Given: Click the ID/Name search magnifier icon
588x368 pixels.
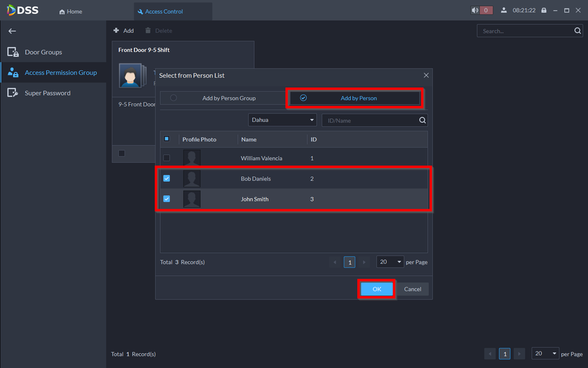Looking at the screenshot, I should (x=422, y=120).
